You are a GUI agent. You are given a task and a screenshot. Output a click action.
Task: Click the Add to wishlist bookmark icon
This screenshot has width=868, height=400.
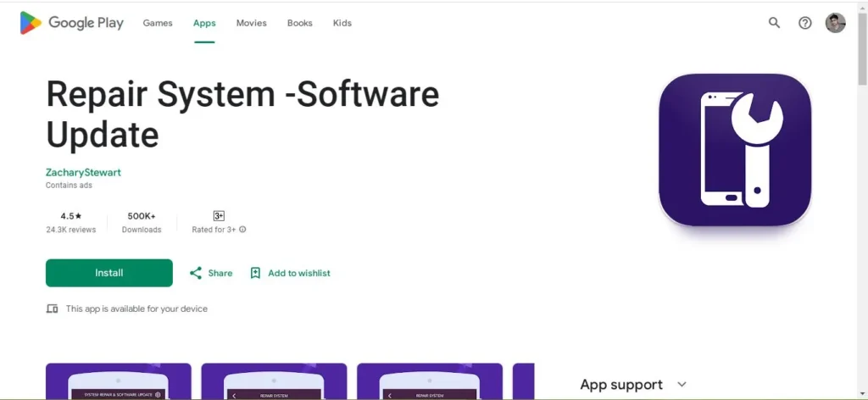point(255,273)
